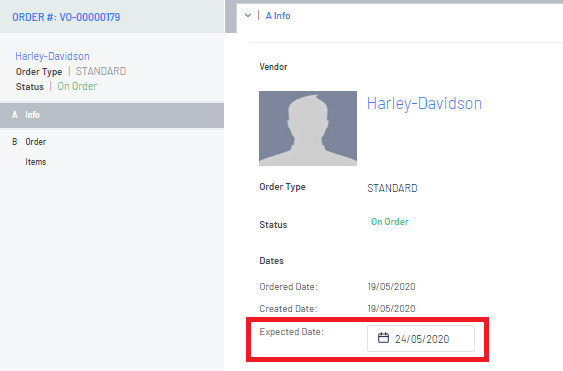
Task: Click the Ordered Date value 19/05/2020
Action: click(x=391, y=287)
